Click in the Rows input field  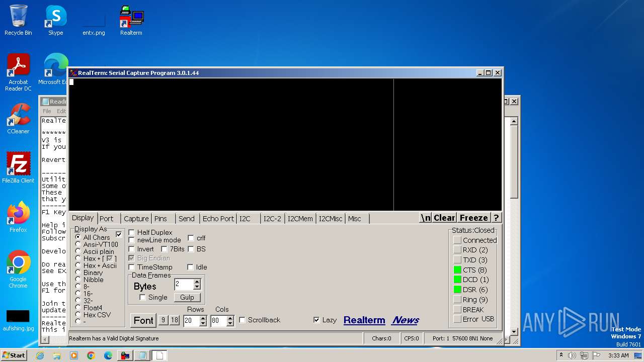(191, 321)
